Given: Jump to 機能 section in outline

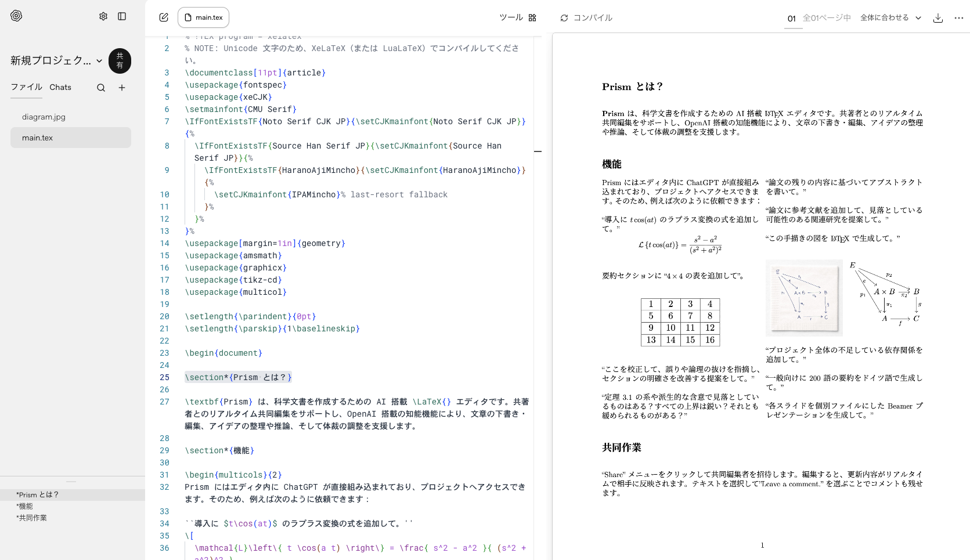Looking at the screenshot, I should coord(26,506).
